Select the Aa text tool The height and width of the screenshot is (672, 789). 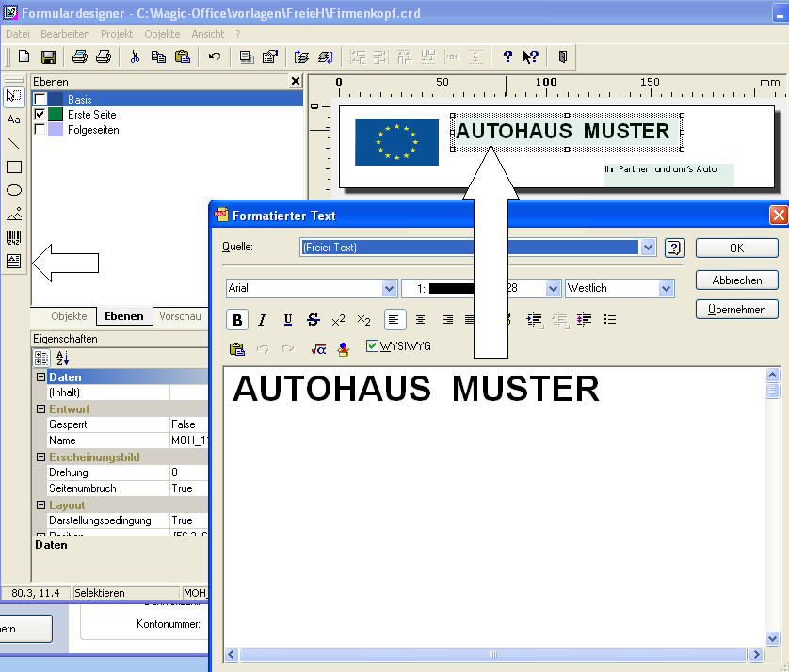13,120
